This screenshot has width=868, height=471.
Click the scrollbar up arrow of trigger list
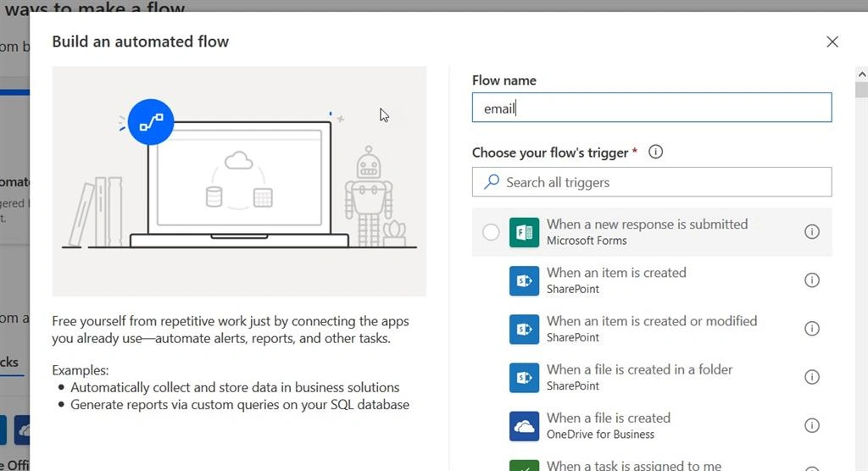tap(861, 75)
